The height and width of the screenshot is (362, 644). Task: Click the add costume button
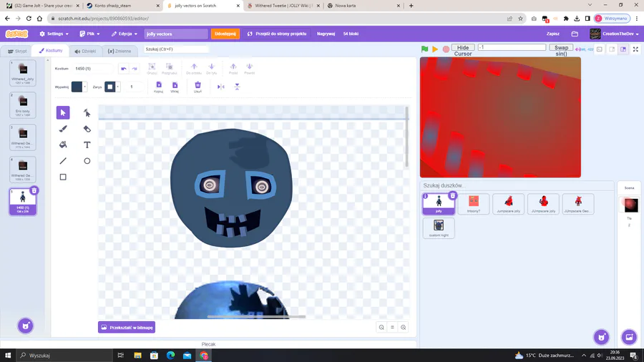tap(25, 326)
